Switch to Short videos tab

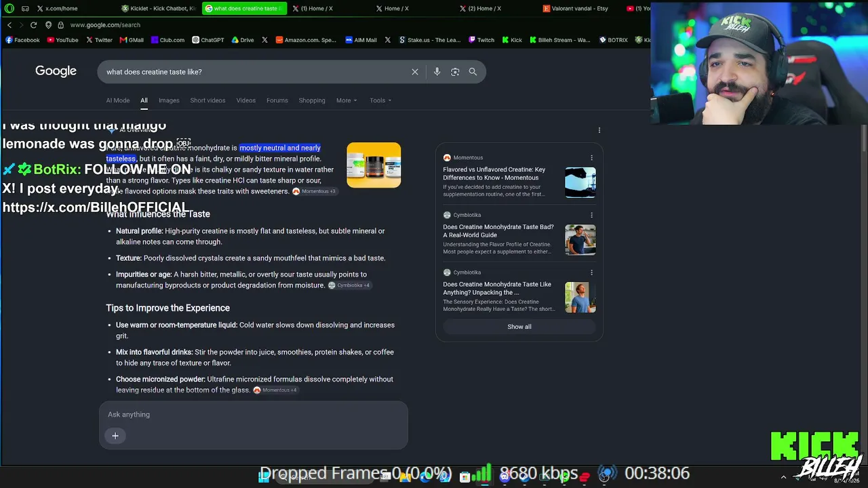coord(208,100)
